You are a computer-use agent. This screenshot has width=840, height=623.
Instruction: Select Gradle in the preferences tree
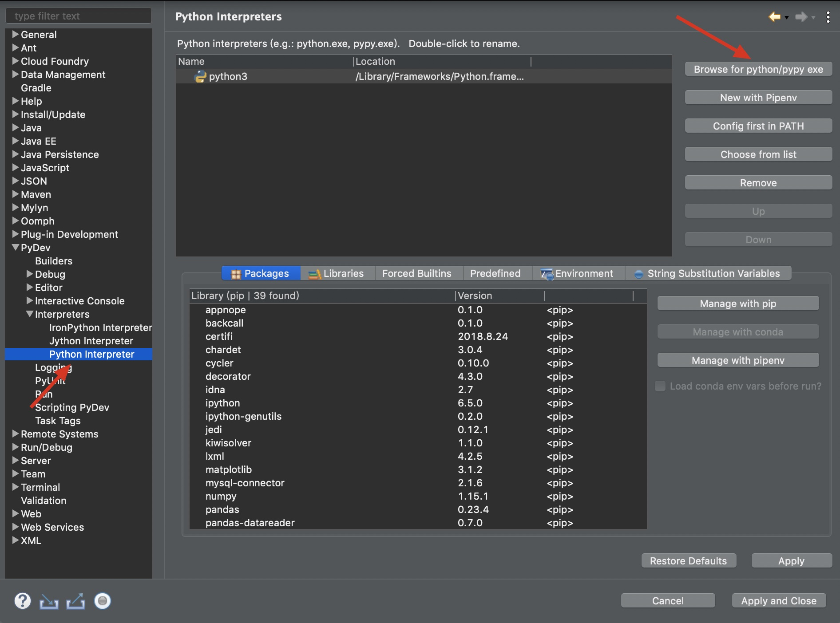coord(36,88)
